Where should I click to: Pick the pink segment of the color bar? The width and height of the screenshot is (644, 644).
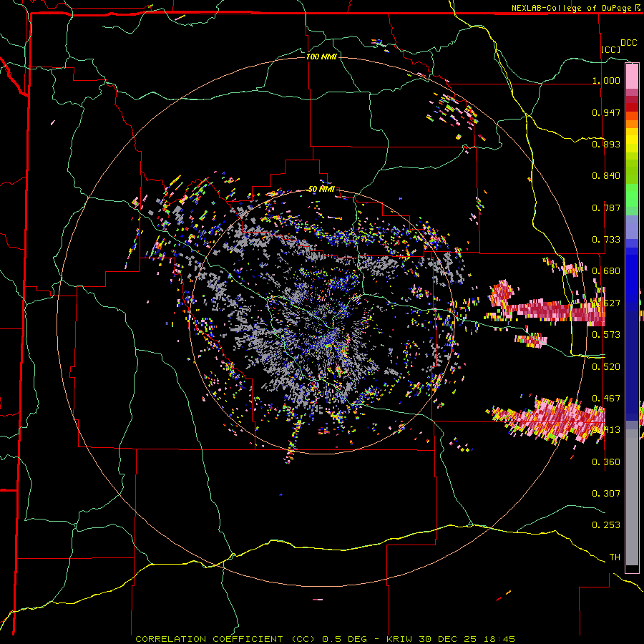tap(632, 77)
